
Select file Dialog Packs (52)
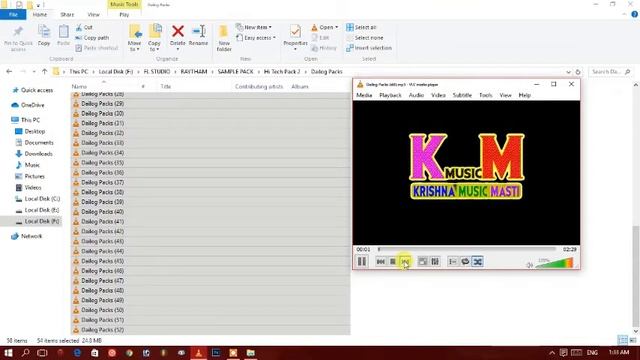pos(102,329)
